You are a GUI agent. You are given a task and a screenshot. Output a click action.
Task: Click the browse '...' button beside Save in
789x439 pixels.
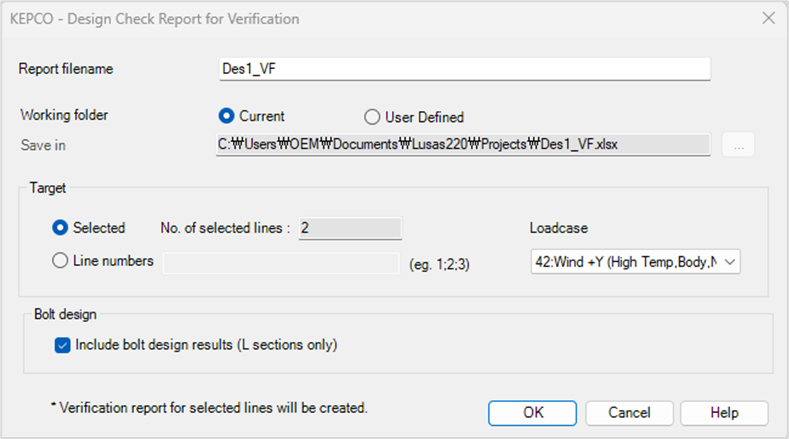click(738, 145)
